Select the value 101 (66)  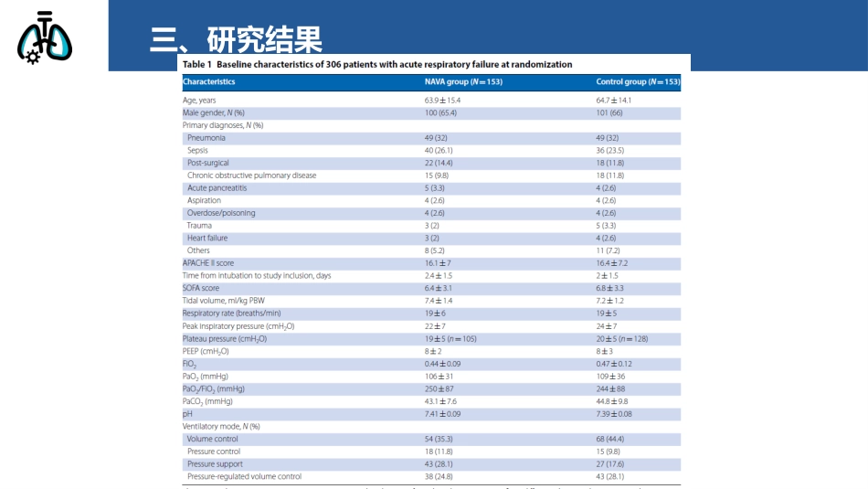click(x=609, y=112)
